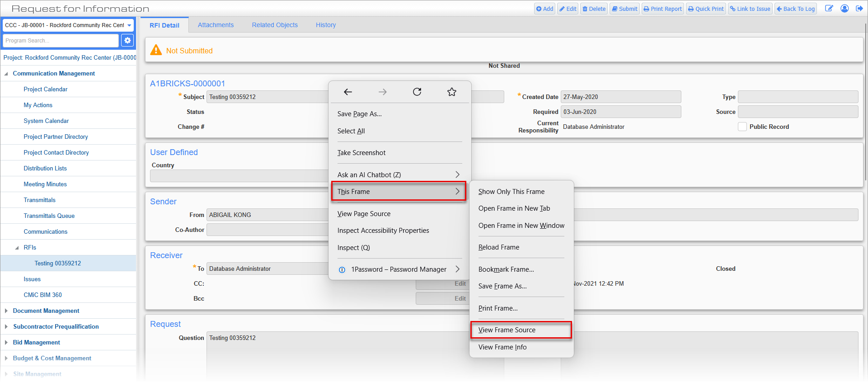Screen dimensions: 868x382
Task: Choose View Frame Source menu item
Action: [x=521, y=330]
